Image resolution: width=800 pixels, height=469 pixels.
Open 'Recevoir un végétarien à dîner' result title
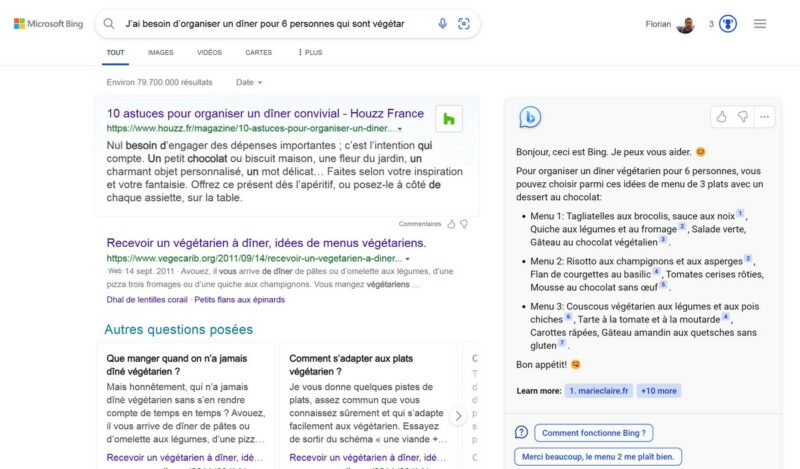point(266,243)
